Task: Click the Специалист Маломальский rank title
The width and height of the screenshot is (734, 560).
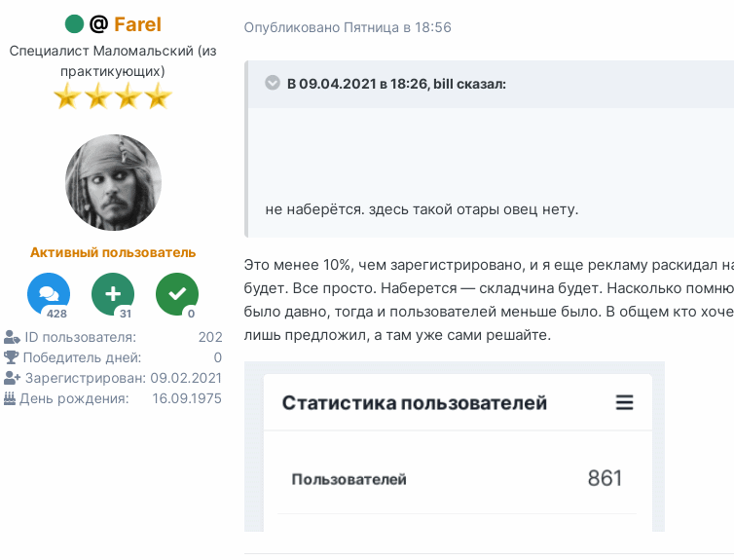Action: [x=113, y=59]
